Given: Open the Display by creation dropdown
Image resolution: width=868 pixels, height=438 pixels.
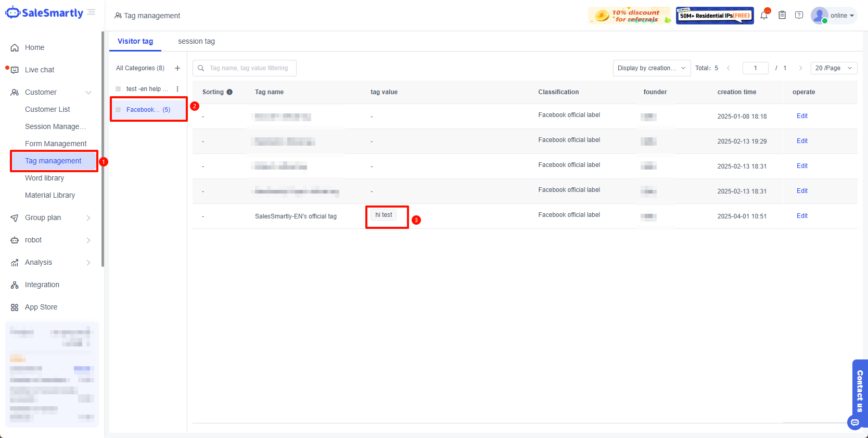Looking at the screenshot, I should point(652,68).
